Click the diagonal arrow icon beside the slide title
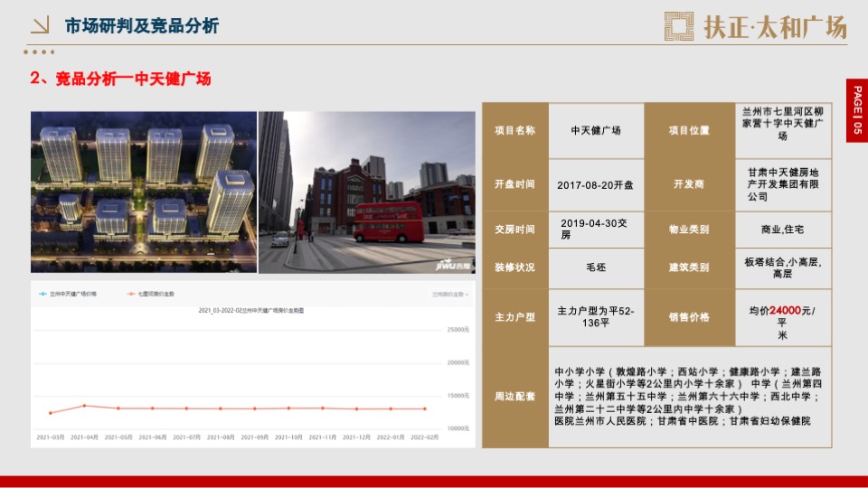 coord(40,25)
